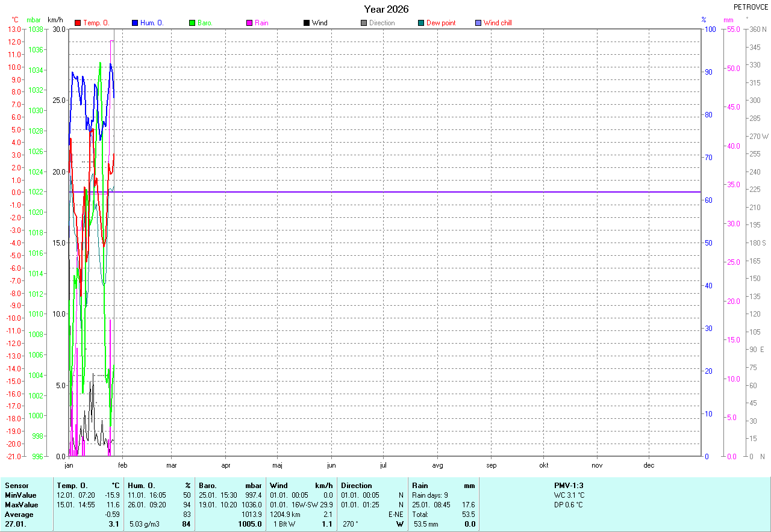Click the Baro. column header in the table
The width and height of the screenshot is (771, 532).
(208, 486)
